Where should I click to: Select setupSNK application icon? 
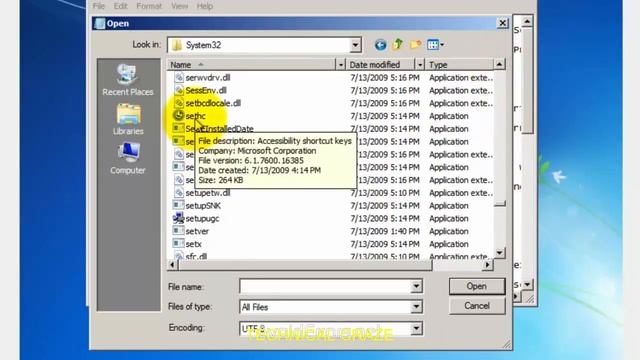[178, 205]
